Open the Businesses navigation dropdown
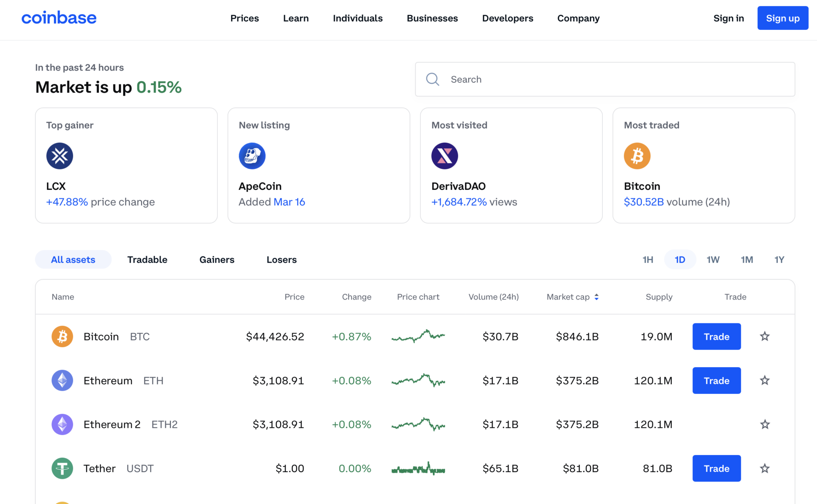817x504 pixels. tap(432, 18)
